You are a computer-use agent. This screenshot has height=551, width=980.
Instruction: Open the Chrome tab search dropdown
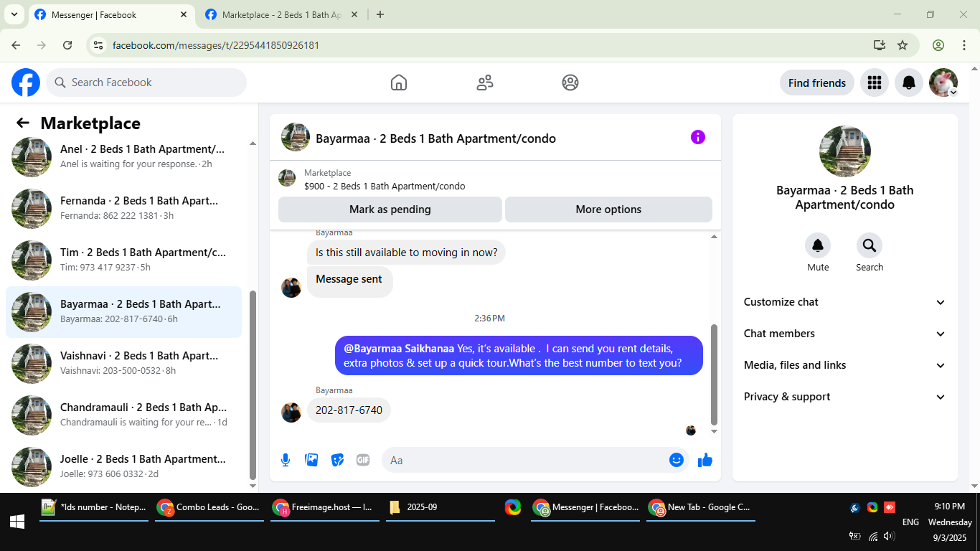pyautogui.click(x=14, y=14)
